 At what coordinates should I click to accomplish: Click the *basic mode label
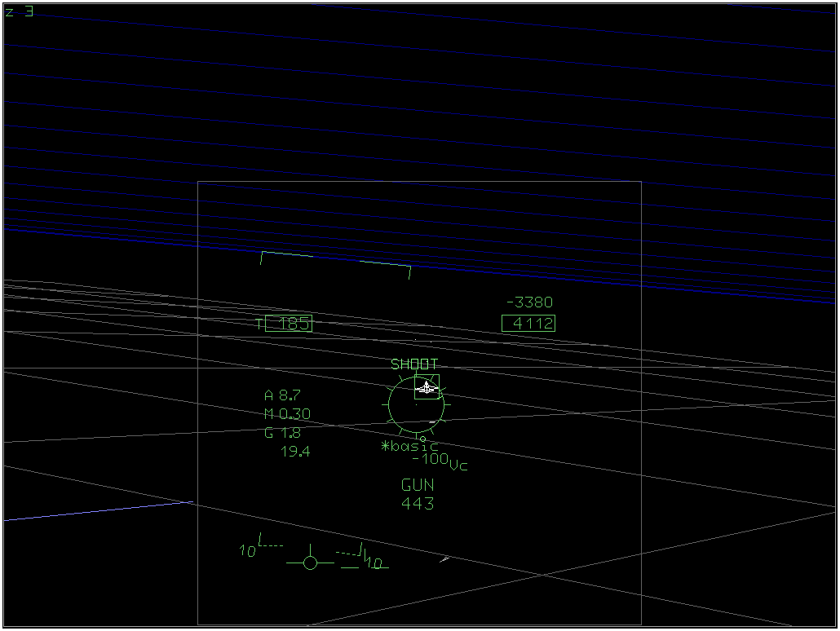click(x=409, y=447)
